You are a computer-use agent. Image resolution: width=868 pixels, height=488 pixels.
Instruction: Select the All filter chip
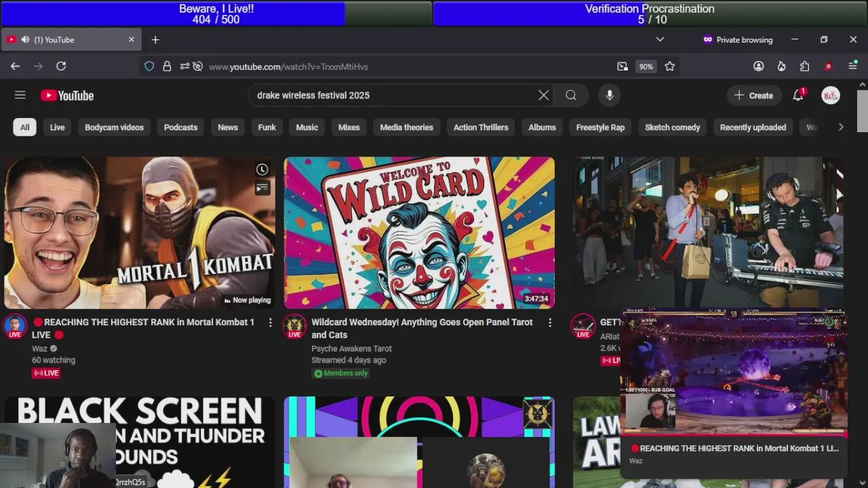24,127
